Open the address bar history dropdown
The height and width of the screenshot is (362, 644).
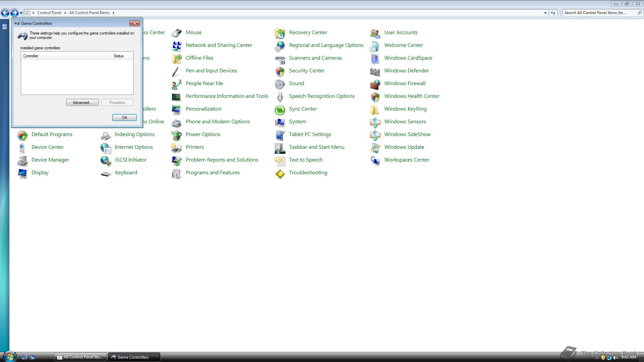coord(545,13)
